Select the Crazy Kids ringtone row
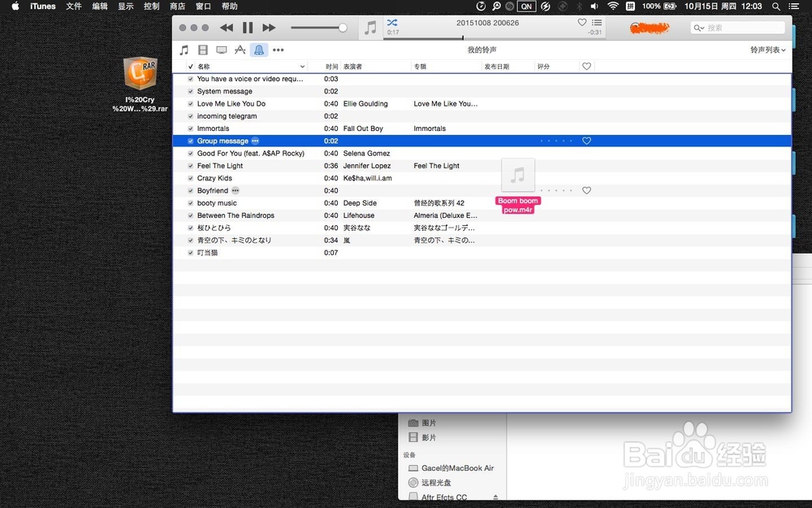This screenshot has height=508, width=812. click(482, 178)
